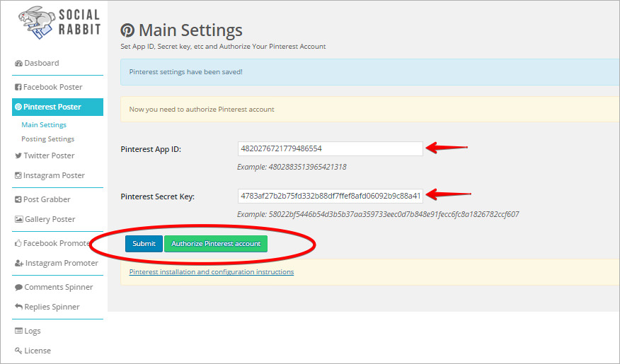Select Pinterest Poster menu item
The image size is (620, 364).
pyautogui.click(x=58, y=107)
